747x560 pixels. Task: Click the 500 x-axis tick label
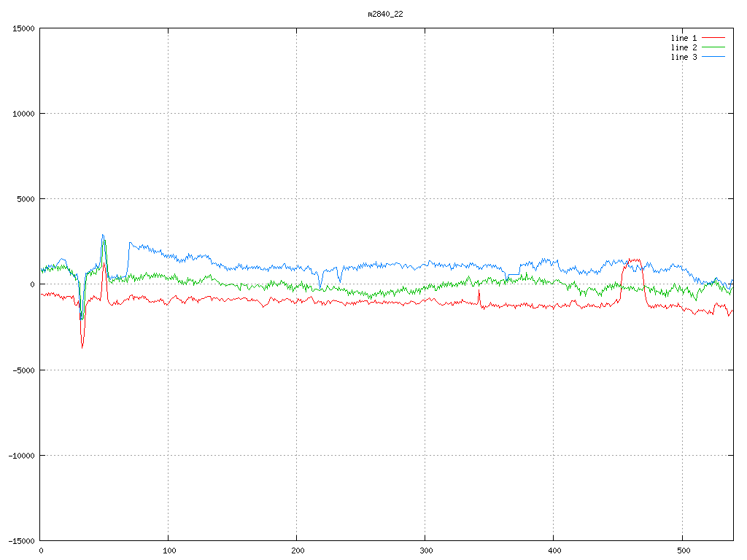pos(681,551)
